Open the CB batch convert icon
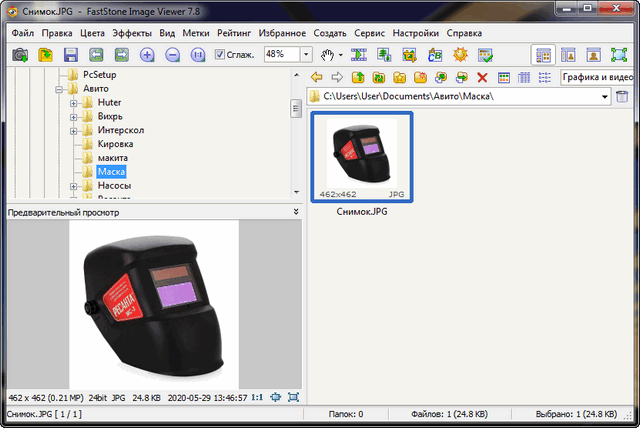This screenshot has height=428, width=640. (x=435, y=55)
